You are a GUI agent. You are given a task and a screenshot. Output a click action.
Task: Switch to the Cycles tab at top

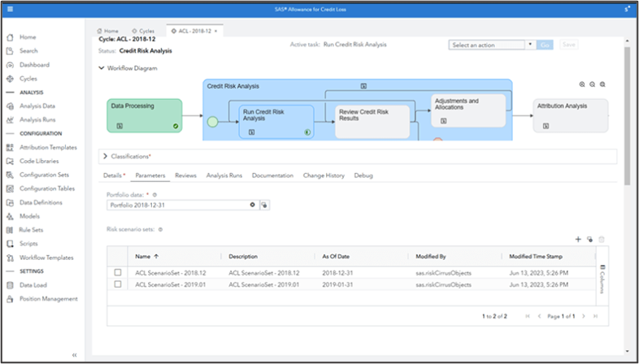pos(143,31)
